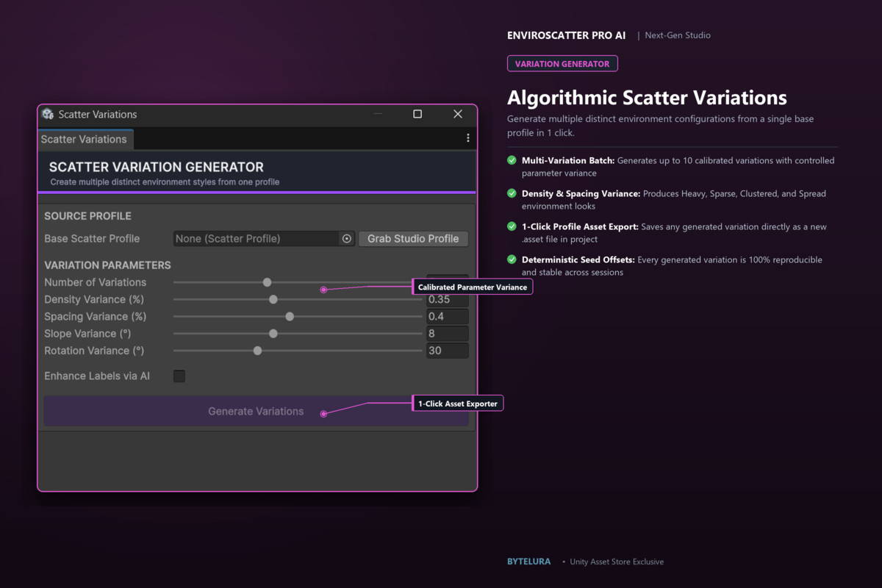Open the three-dot tab options menu
The image size is (882, 588).
[468, 138]
